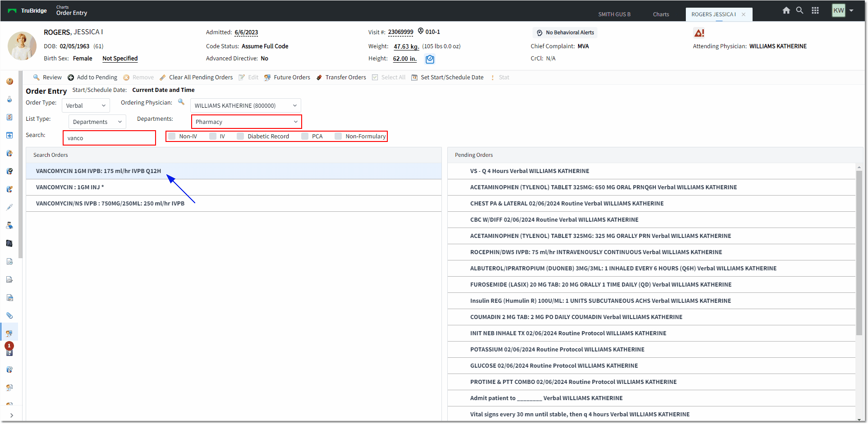Open admitted date 6/6/2023 link
The image size is (868, 424).
coord(246,32)
